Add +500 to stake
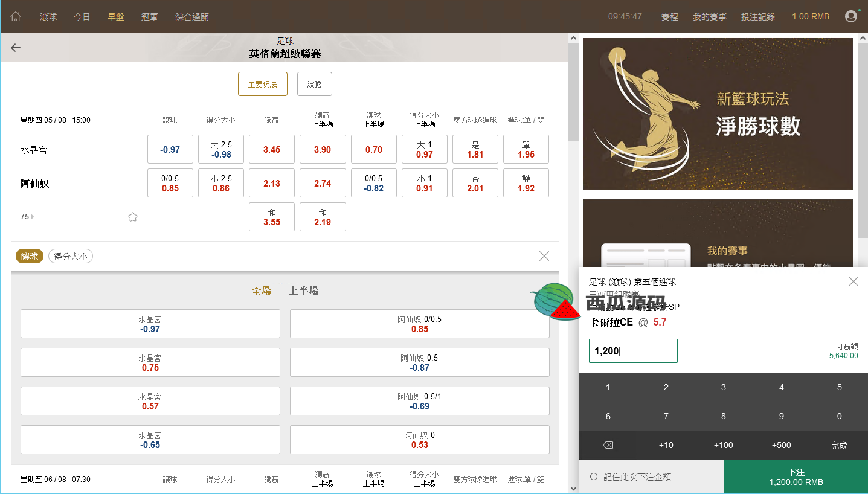Viewport: 868px width, 494px height. pyautogui.click(x=782, y=445)
